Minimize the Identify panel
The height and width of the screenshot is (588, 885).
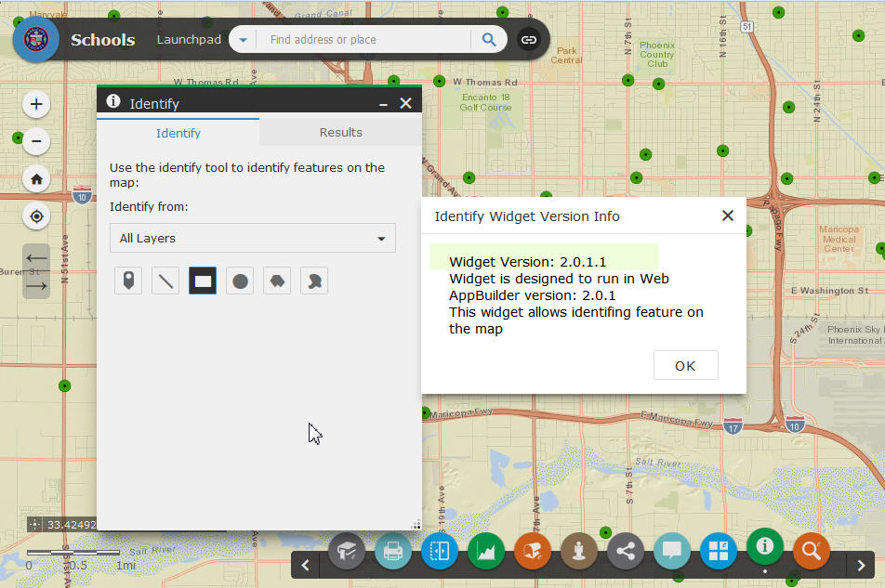coord(383,104)
